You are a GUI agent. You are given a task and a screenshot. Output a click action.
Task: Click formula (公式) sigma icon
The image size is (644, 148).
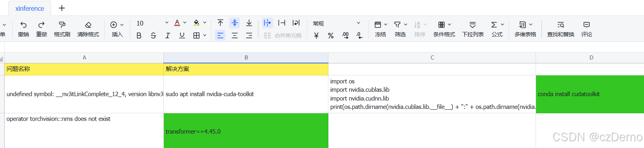(x=494, y=25)
